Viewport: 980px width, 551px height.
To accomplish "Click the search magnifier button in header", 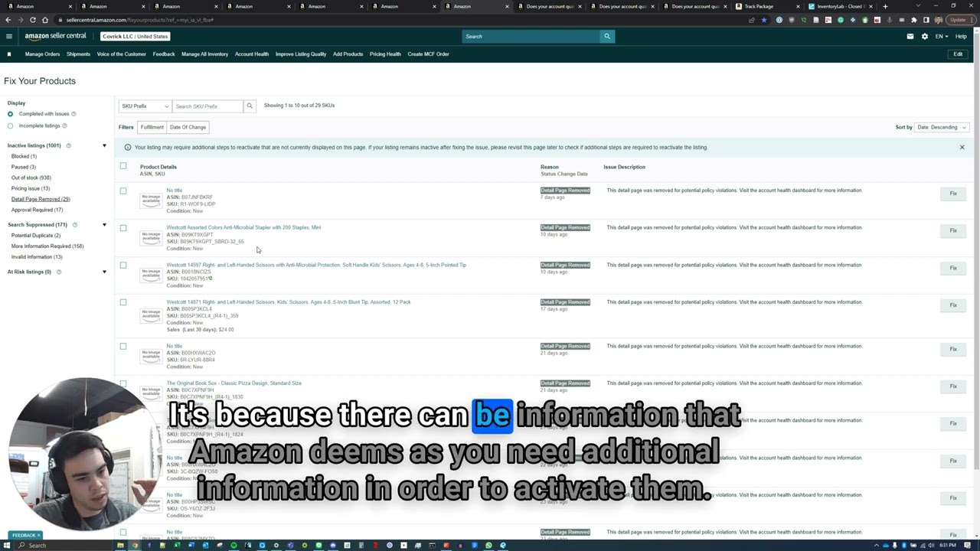I will 607,36.
